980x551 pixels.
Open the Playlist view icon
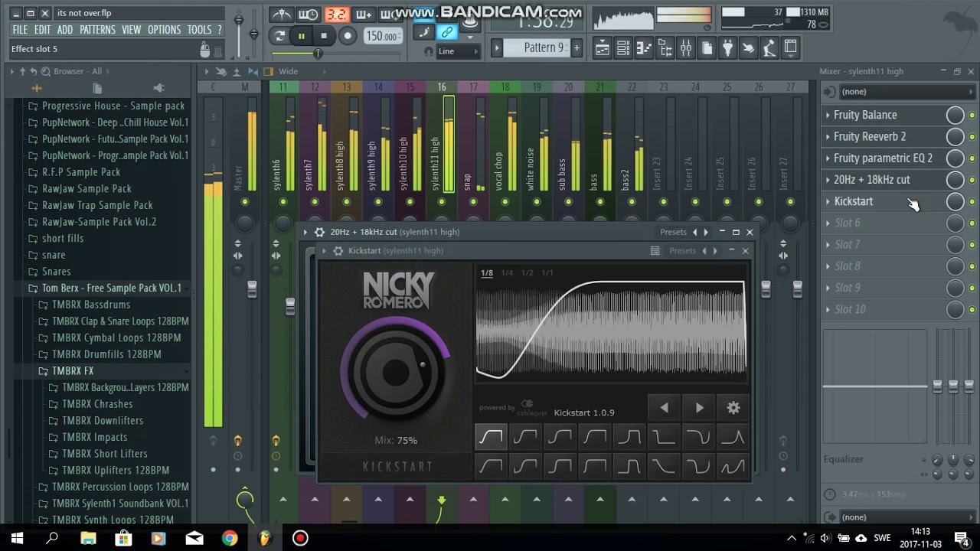click(603, 48)
